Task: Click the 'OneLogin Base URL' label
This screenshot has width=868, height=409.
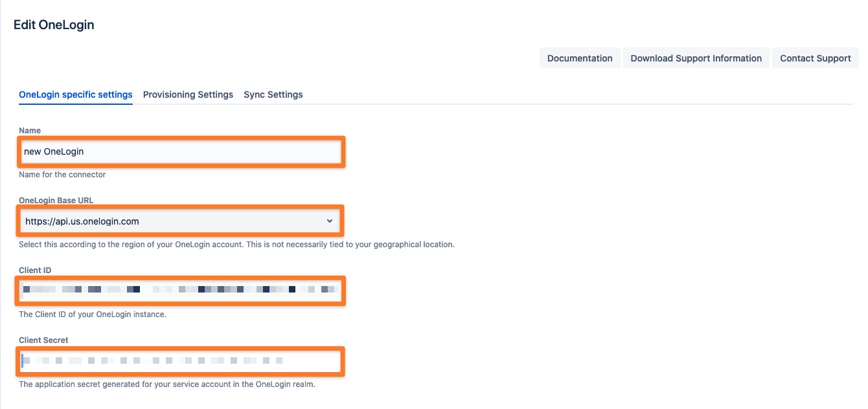Action: 56,201
